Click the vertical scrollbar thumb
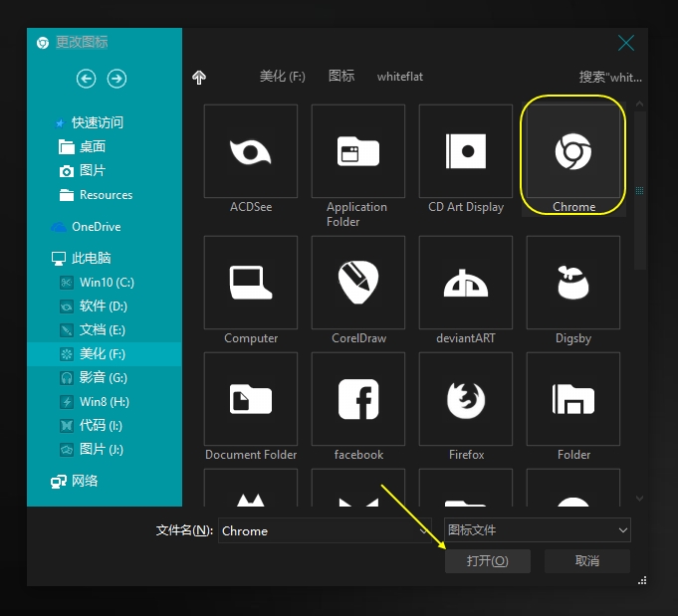The width and height of the screenshot is (678, 616). tap(639, 191)
